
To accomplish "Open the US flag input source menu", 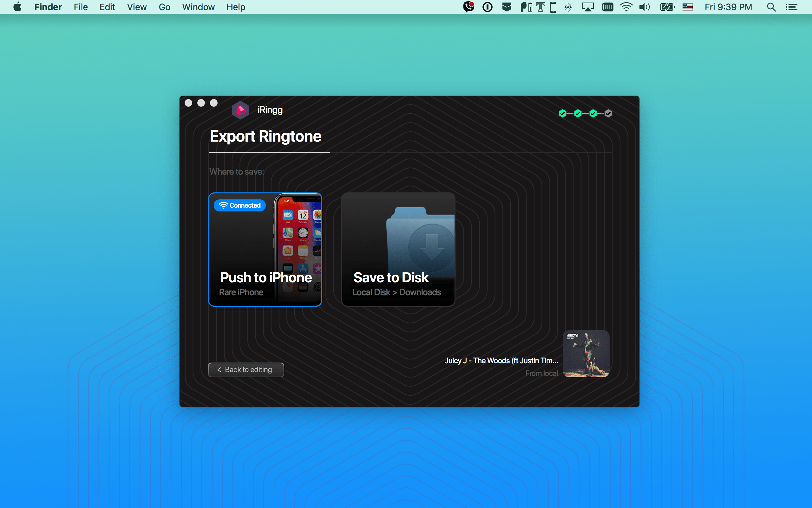I will coord(688,7).
